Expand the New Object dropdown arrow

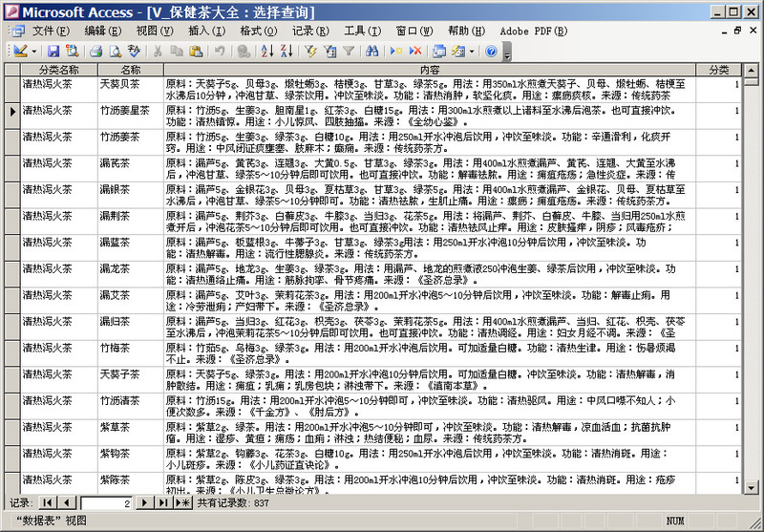click(x=472, y=51)
